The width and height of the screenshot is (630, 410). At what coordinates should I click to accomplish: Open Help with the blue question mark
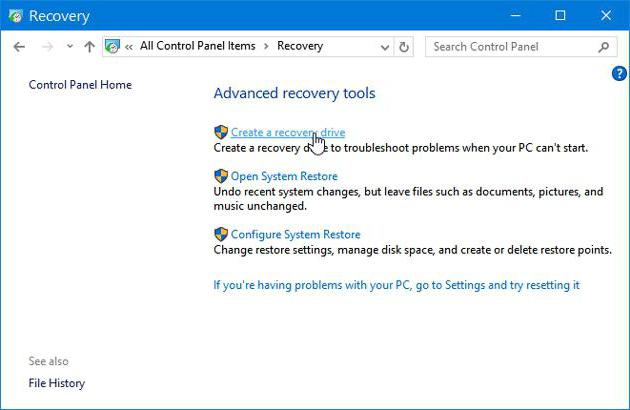click(x=619, y=74)
